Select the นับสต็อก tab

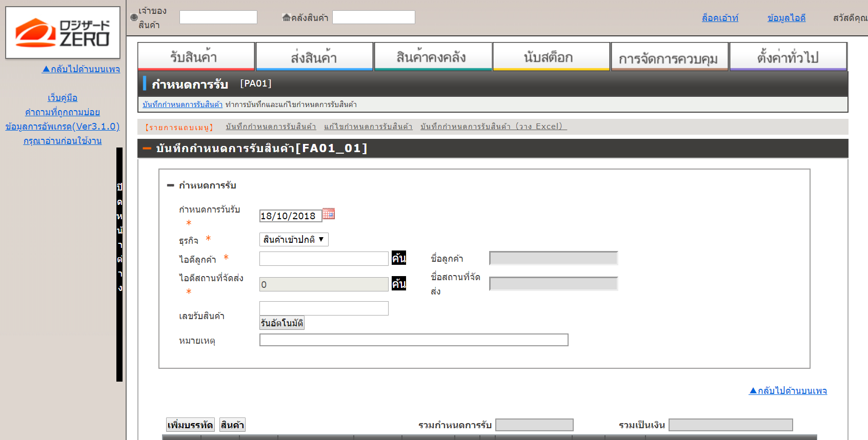pyautogui.click(x=551, y=57)
